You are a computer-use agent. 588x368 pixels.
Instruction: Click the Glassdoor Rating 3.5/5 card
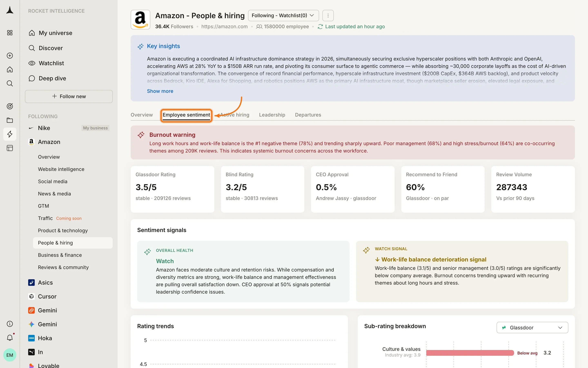pos(172,189)
